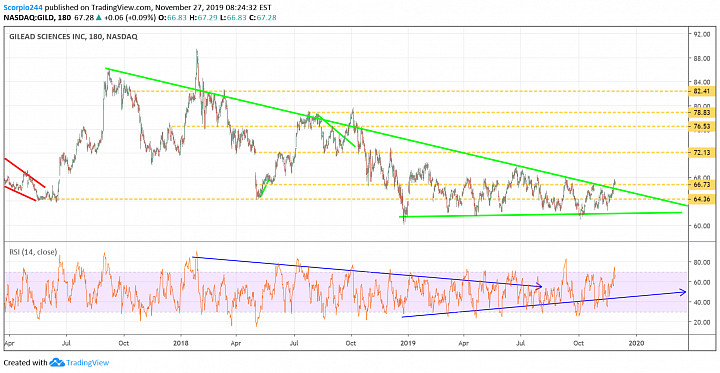Click the RSI (14, close) indicator label
This screenshot has height=373, width=720.
coord(33,252)
